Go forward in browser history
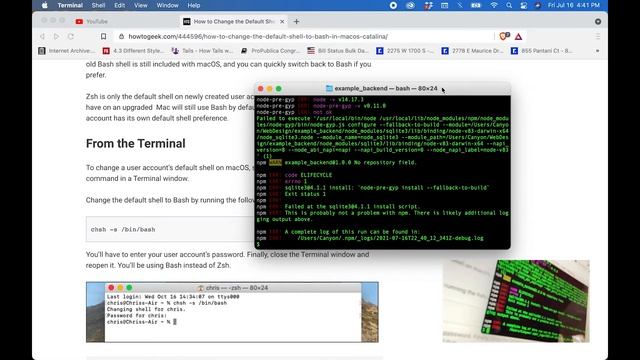 click(x=56, y=36)
